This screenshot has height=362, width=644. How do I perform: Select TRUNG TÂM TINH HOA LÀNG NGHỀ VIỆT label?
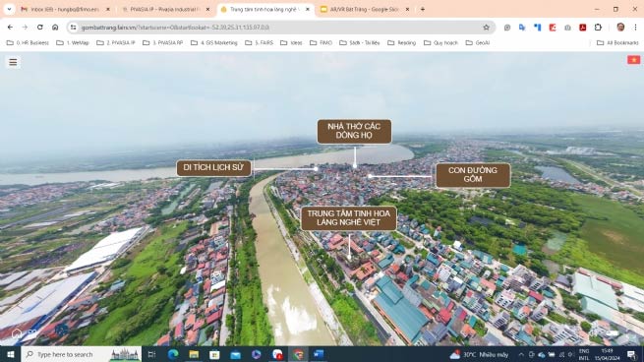pyautogui.click(x=349, y=218)
